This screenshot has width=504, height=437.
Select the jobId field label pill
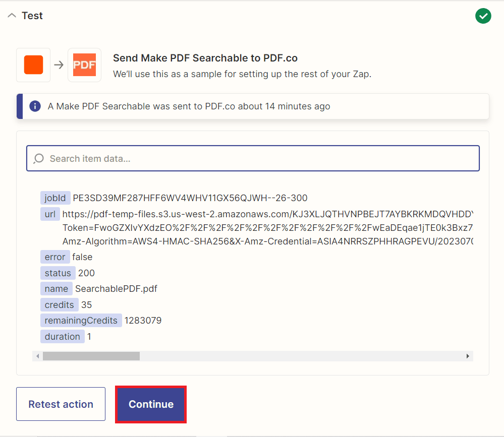tap(55, 198)
